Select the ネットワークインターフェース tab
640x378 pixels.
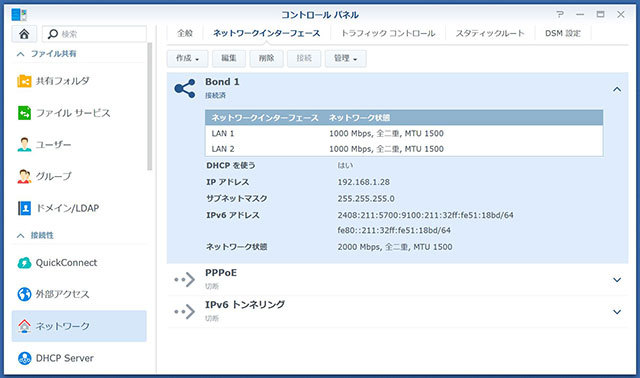pyautogui.click(x=267, y=33)
